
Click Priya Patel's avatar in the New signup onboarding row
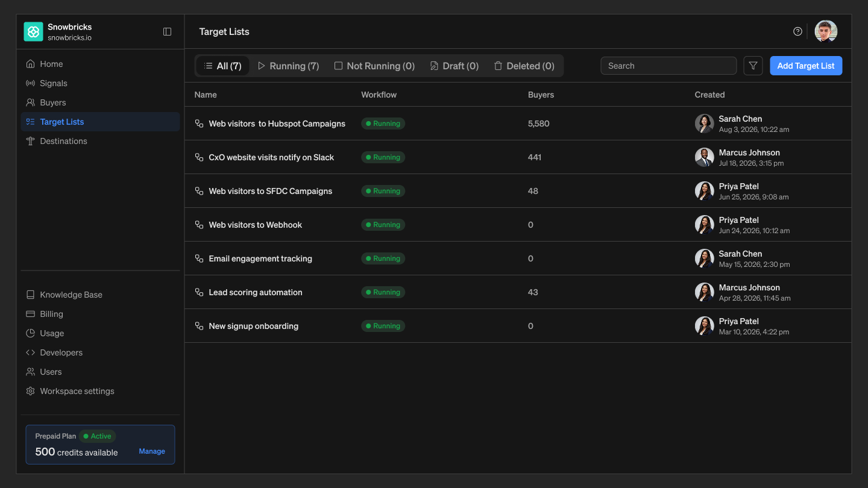tap(704, 326)
